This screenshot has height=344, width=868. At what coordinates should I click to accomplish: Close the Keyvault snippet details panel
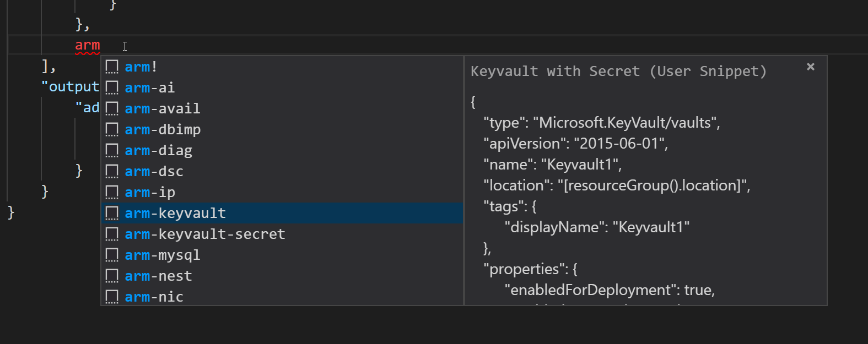810,67
